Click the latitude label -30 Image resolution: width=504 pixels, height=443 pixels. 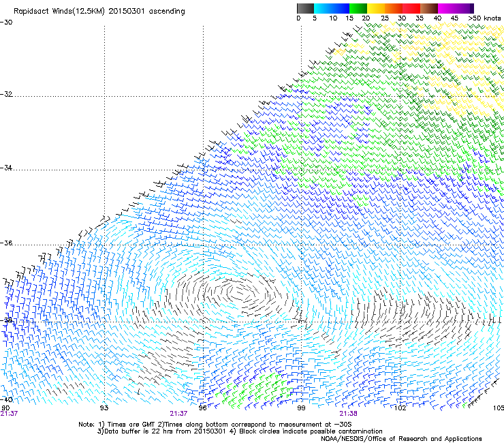click(6, 22)
